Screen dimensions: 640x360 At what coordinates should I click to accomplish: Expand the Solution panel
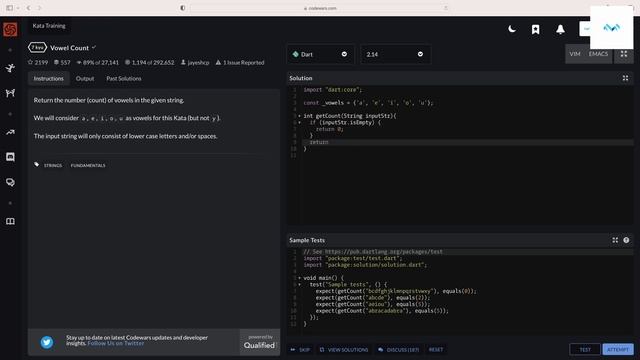(x=625, y=78)
